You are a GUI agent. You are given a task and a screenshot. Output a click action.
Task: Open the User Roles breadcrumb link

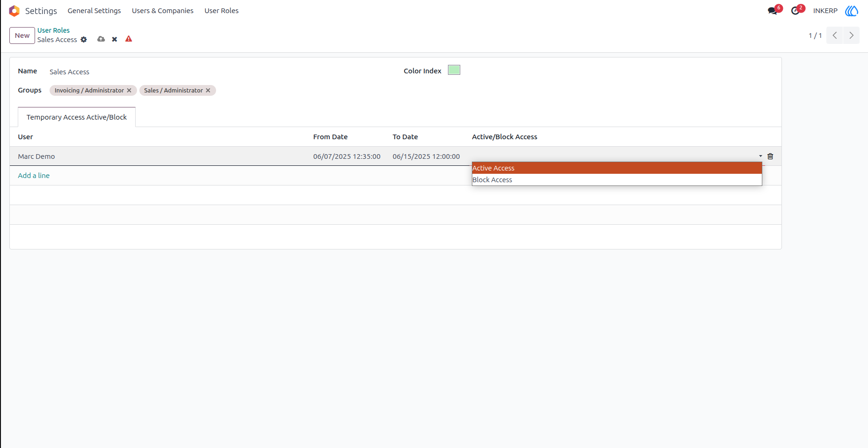53,30
